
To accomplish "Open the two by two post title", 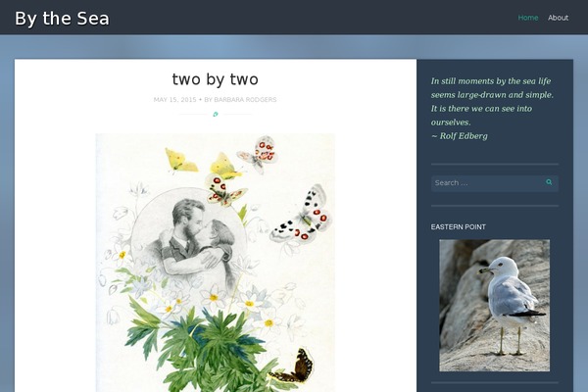I will (216, 79).
